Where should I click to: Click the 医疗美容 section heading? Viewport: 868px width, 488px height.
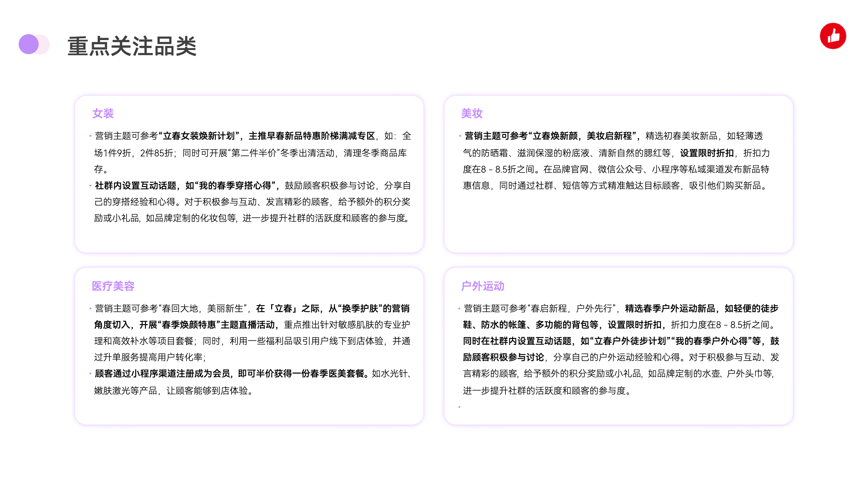pos(113,286)
